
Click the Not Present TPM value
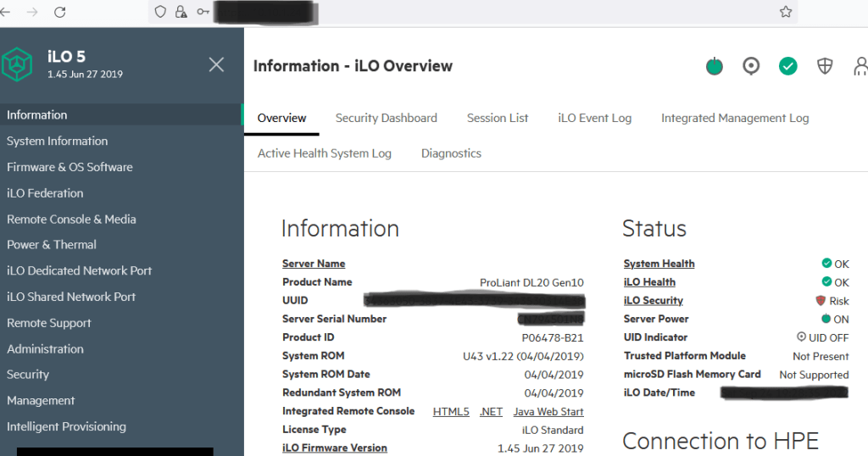click(x=821, y=356)
